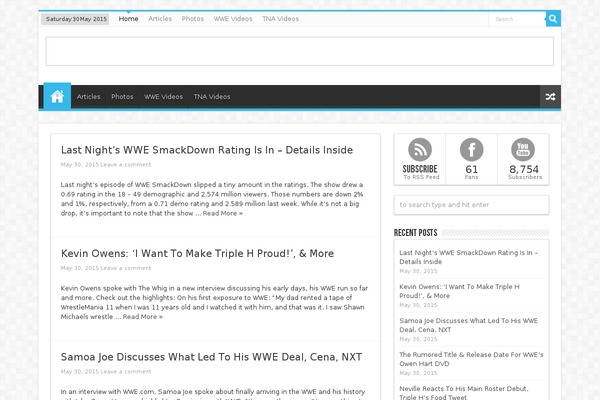Viewport: 600px width, 400px height.
Task: Click the random article shuffle icon
Action: (550, 97)
